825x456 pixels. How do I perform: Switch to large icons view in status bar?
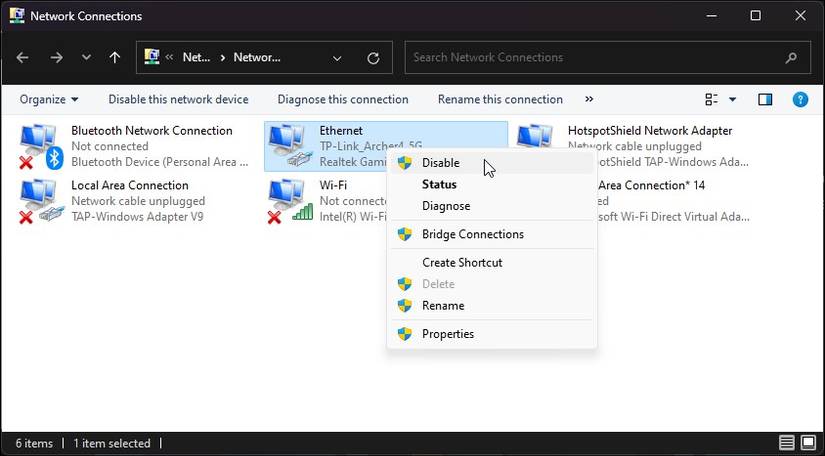pyautogui.click(x=808, y=443)
